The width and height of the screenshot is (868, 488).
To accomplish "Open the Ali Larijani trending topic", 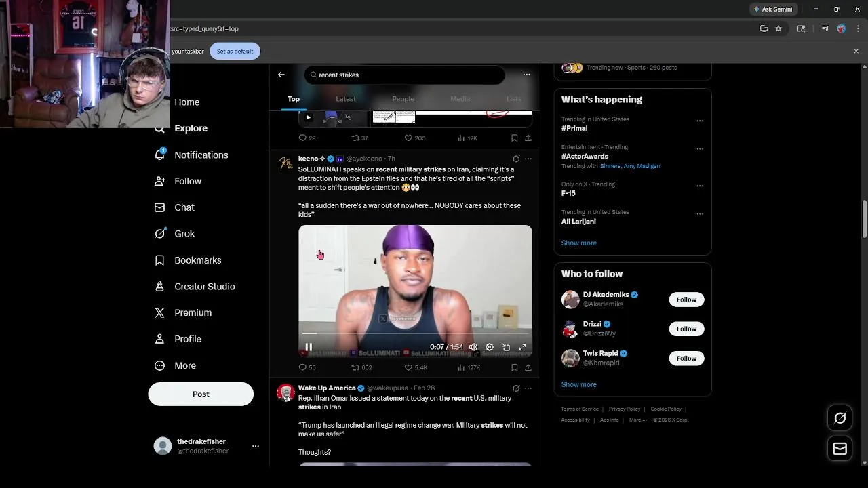I will point(578,222).
